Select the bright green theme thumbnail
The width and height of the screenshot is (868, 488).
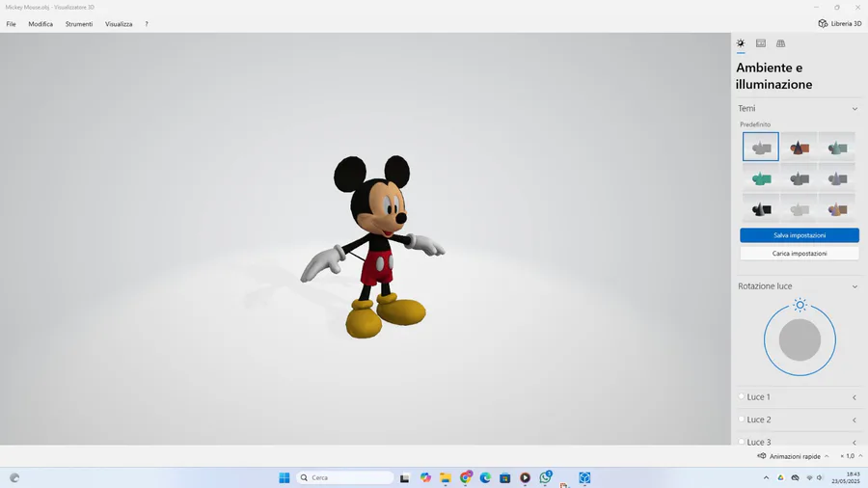click(761, 177)
